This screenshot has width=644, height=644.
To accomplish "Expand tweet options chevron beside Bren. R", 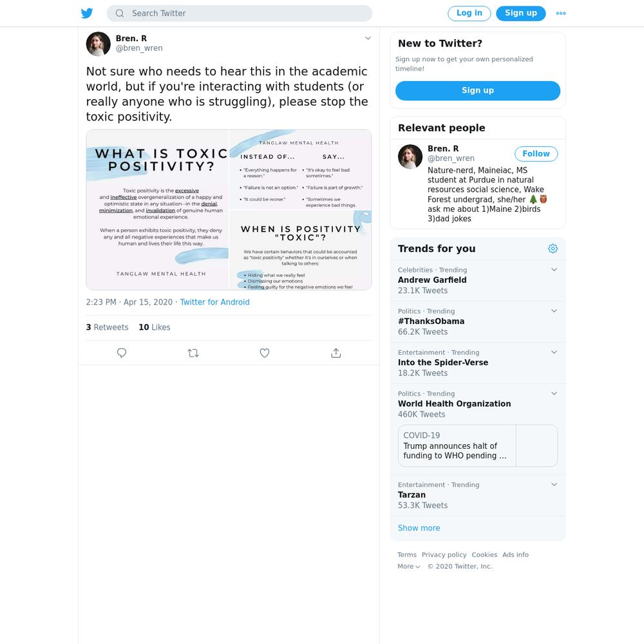I will [368, 38].
